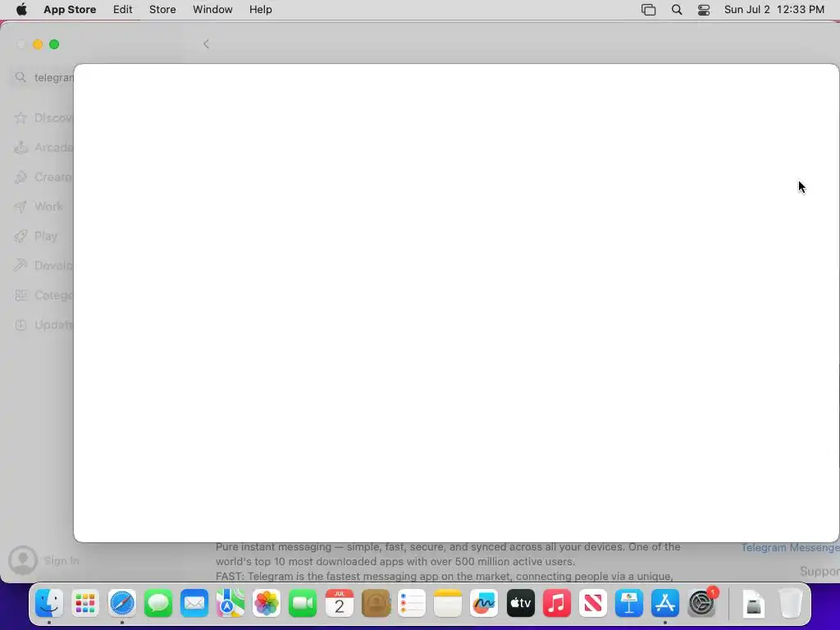Open Safari from the Dock
Viewport: 840px width, 630px height.
click(122, 603)
